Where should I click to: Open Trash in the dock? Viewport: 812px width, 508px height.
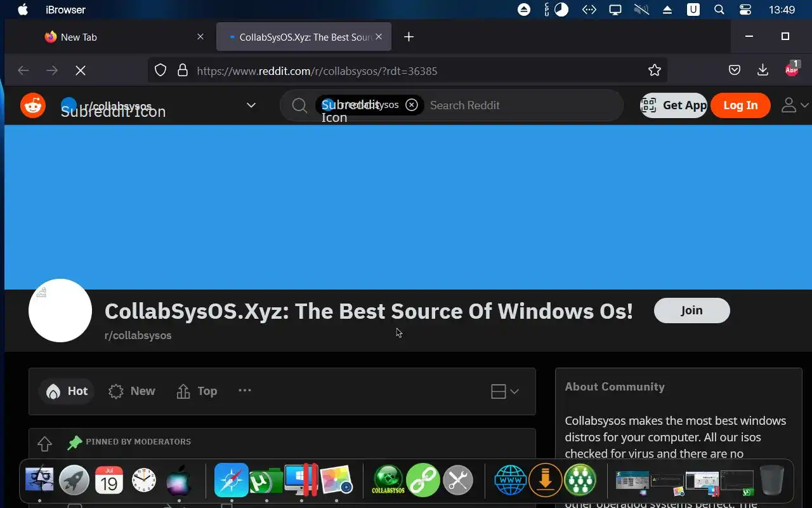[x=771, y=480]
